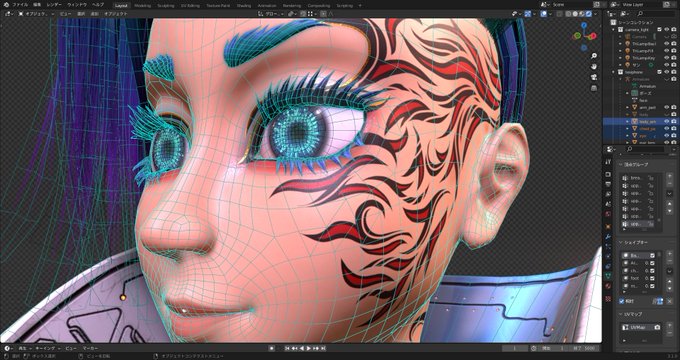Open the Texture properties checker tab icon
680x360 pixels.
[608, 299]
